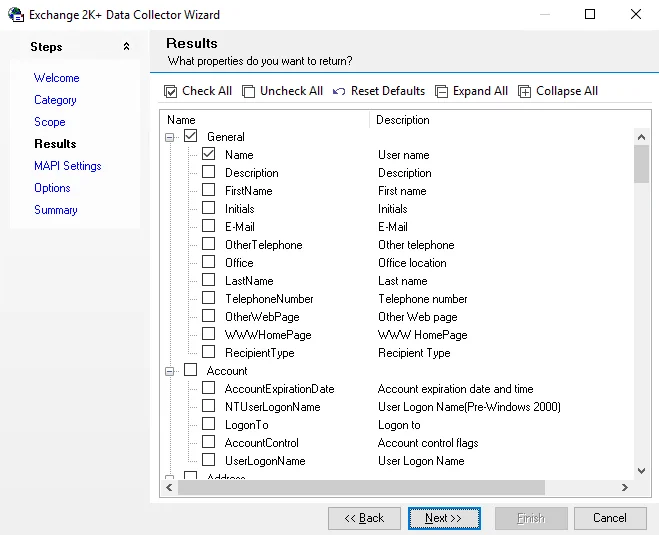Click the Uncheck All label
Viewport: 659px width, 535px height.
click(x=291, y=91)
